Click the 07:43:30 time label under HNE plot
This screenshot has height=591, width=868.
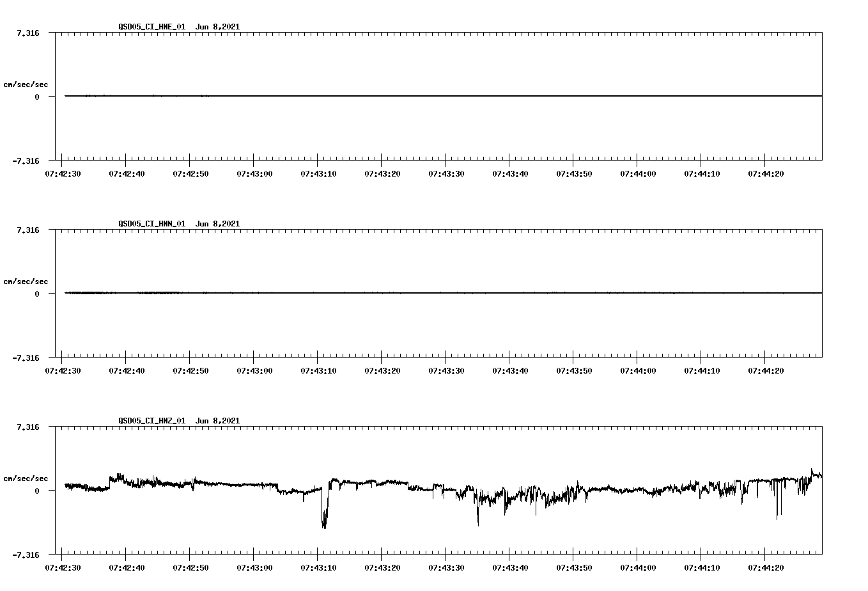446,173
